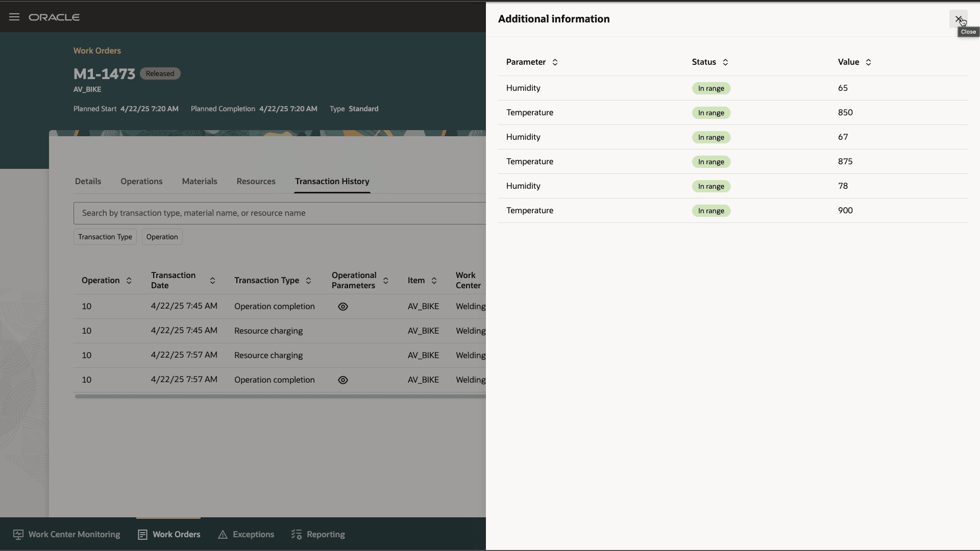Show operational parameters for the 7:45 AM completion
The image size is (980, 551).
tap(342, 306)
